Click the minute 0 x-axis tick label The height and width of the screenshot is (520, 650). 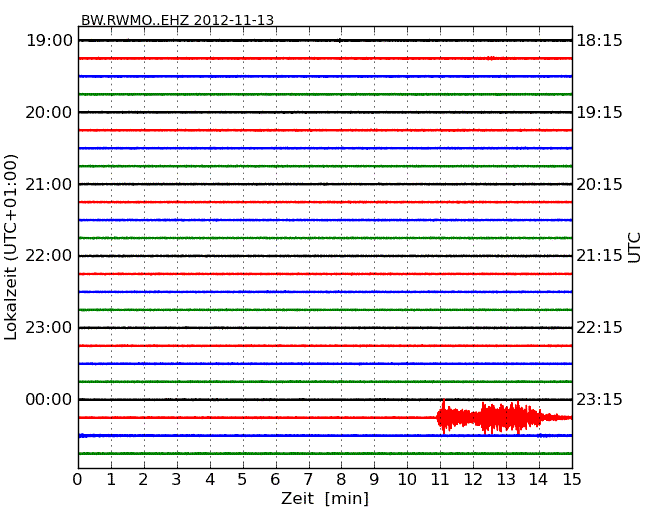click(x=78, y=479)
